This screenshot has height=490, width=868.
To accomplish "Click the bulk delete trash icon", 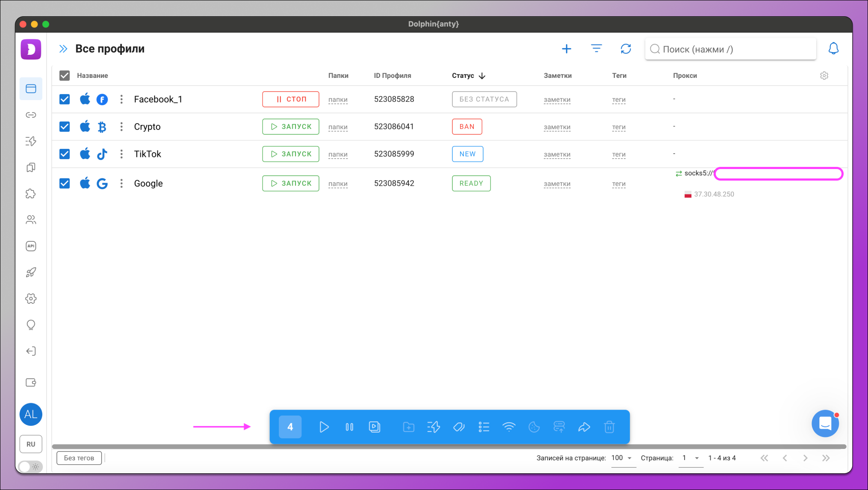I will click(609, 427).
